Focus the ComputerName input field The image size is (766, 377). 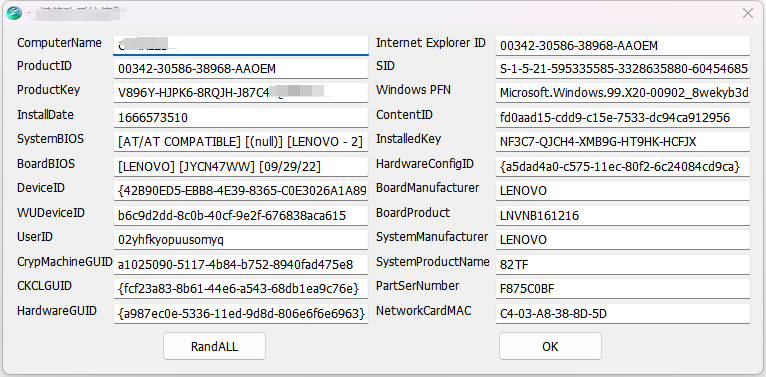pos(241,45)
